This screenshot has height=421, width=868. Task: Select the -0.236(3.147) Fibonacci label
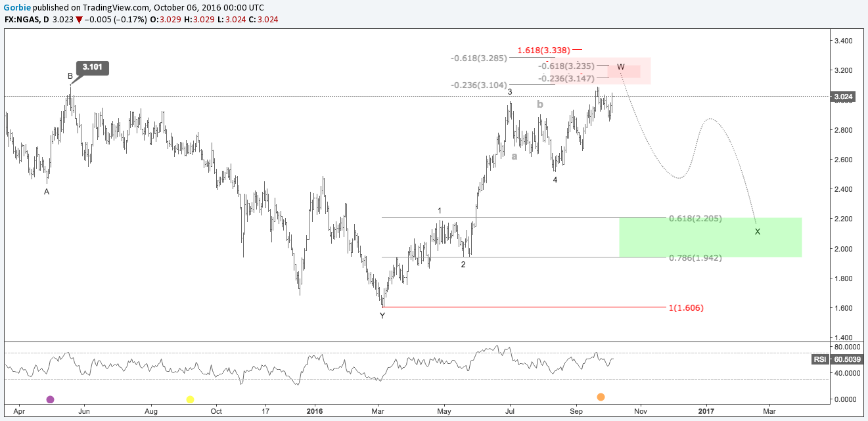566,78
